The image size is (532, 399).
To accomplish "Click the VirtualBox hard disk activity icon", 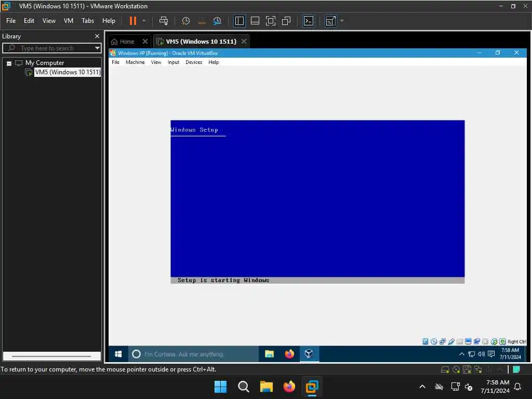I will (425, 341).
